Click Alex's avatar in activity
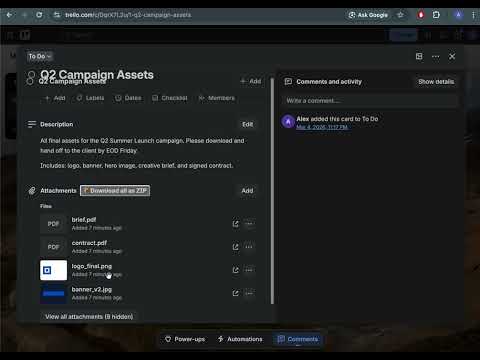Viewport: 480px width, 360px height. (288, 122)
